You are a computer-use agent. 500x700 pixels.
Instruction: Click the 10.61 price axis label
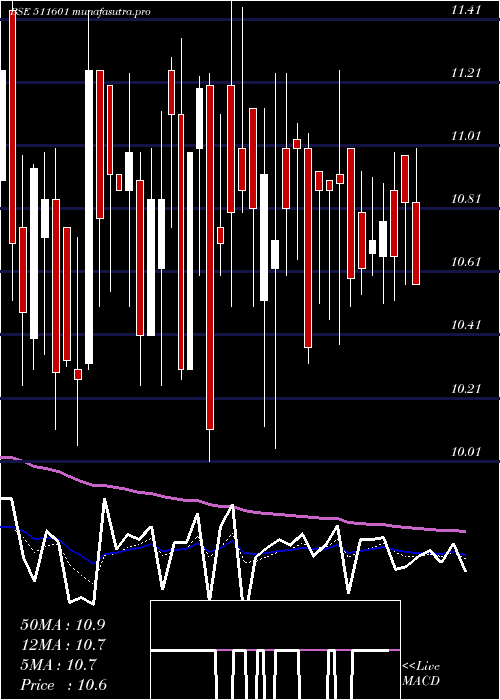pos(466,262)
